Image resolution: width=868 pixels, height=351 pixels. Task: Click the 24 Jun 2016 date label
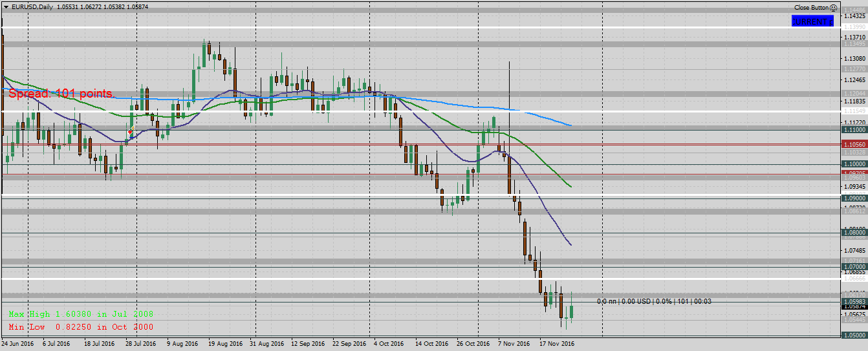[17, 344]
